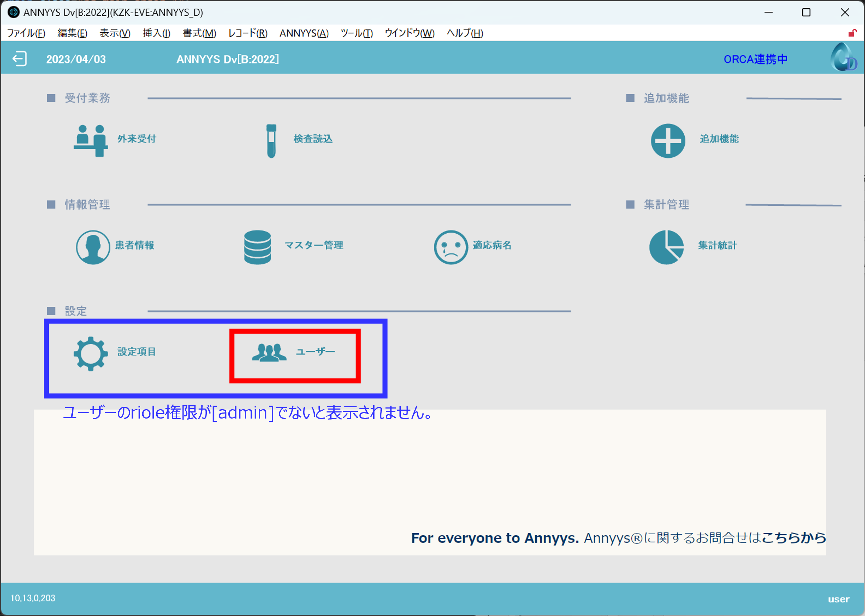Viewport: 865px width, 616px height.
Task: Click the 受付業務 section heading
Action: 87,98
